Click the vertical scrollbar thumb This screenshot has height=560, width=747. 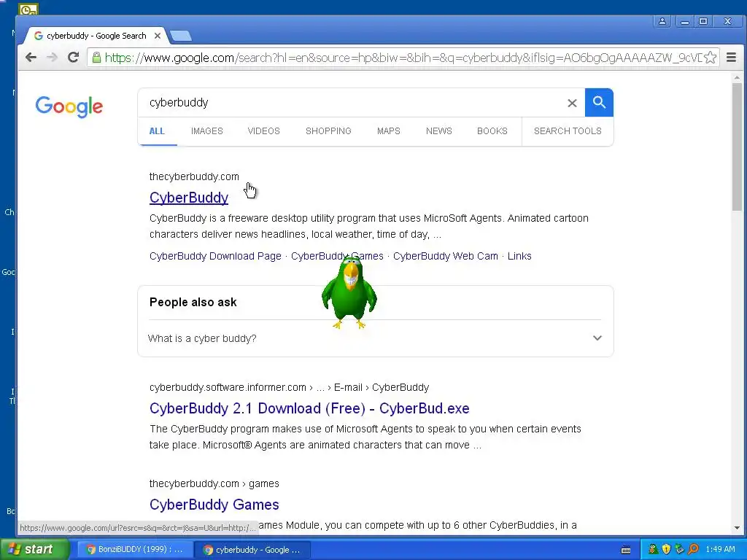click(737, 147)
